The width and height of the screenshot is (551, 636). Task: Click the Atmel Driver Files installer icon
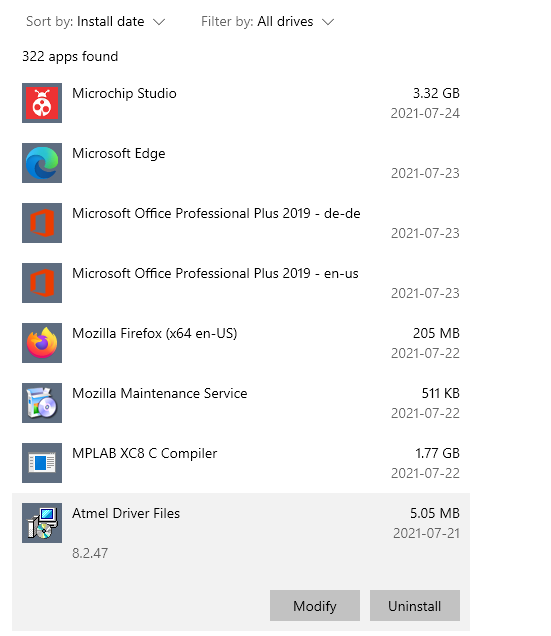click(42, 523)
